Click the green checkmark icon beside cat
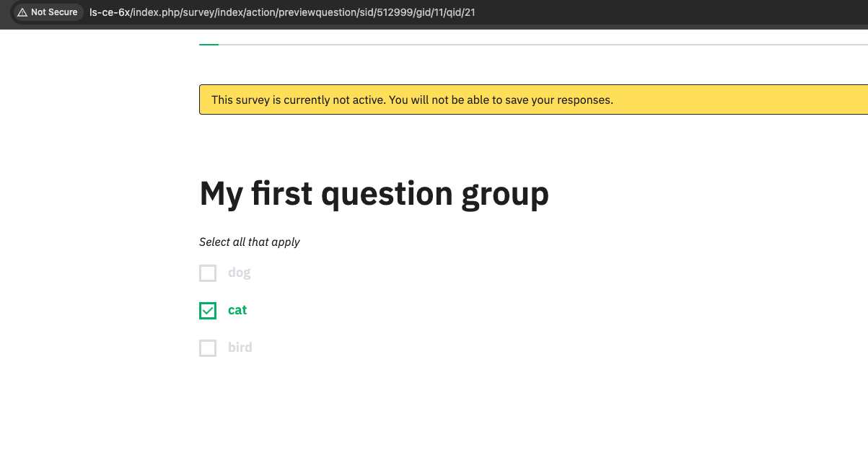 tap(208, 311)
